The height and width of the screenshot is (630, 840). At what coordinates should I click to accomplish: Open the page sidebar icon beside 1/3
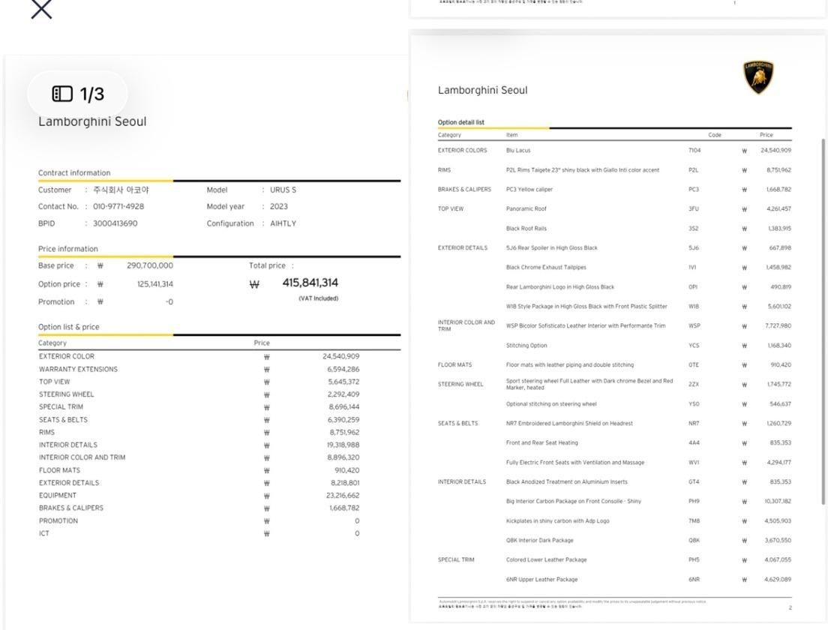pyautogui.click(x=62, y=94)
